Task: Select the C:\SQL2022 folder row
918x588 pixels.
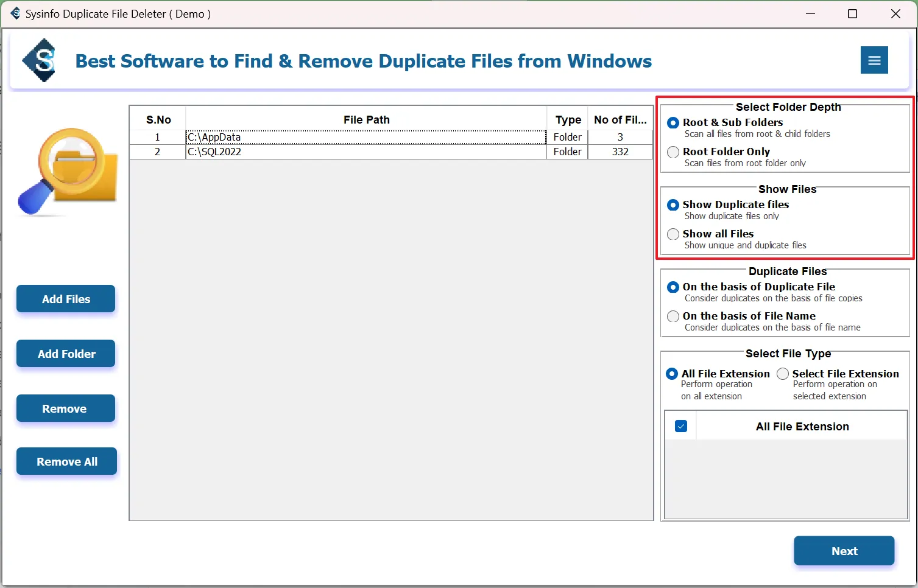Action: (x=365, y=152)
